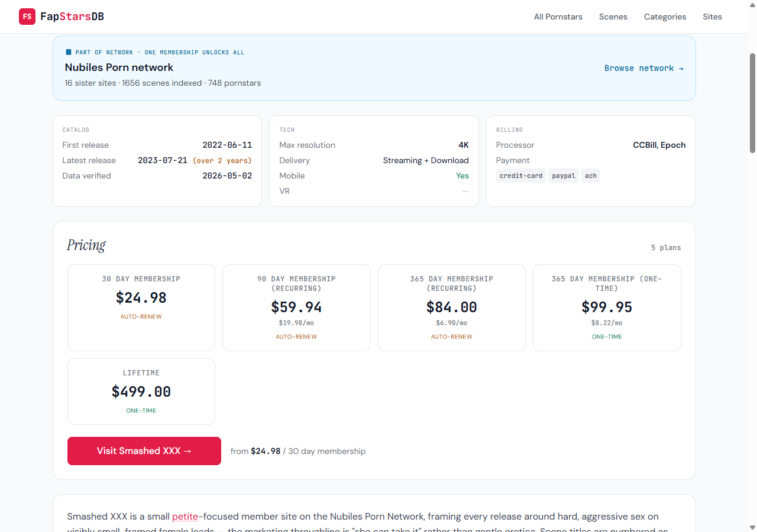757x532 pixels.
Task: Click the latest release date 2023-07-21
Action: coord(163,160)
